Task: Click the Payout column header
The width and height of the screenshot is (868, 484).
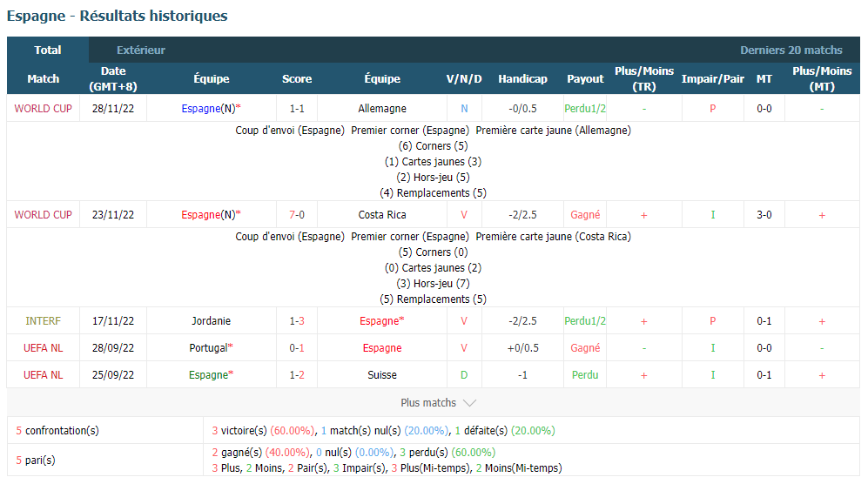Action: click(x=585, y=78)
